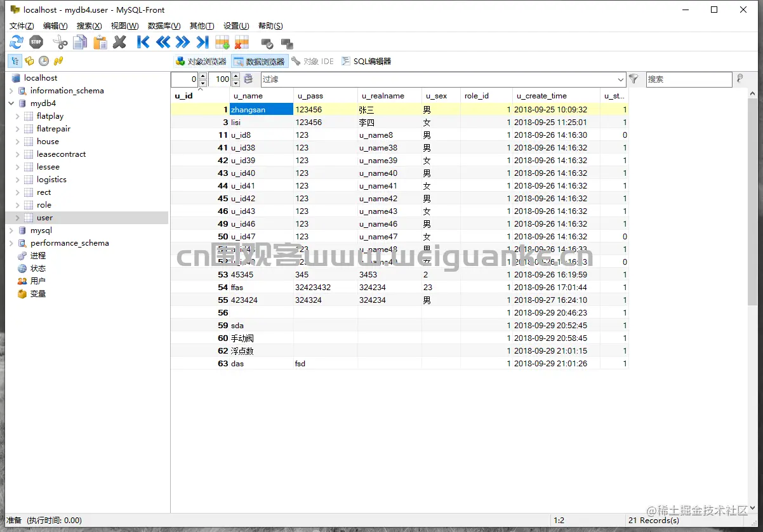
Task: Open the 数据库(V) menu
Action: (x=164, y=25)
